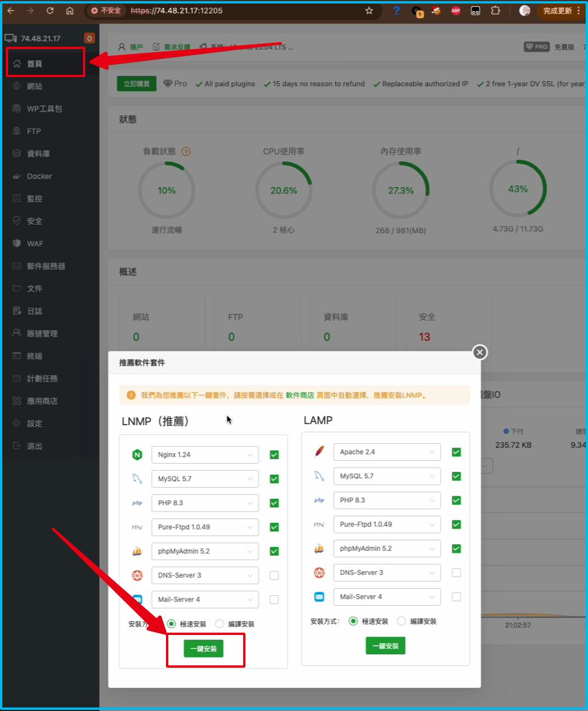Viewport: 588px width, 711px height.
Task: Open LAMP Apache 2.4 version dropdown
Action: (387, 452)
